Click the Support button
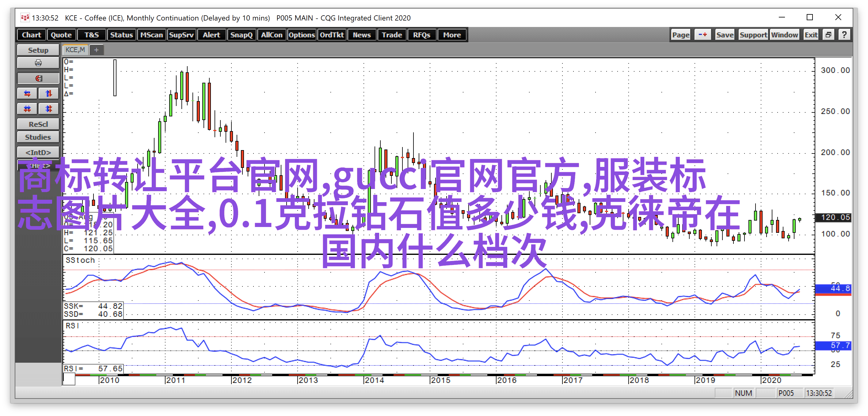 [x=753, y=35]
